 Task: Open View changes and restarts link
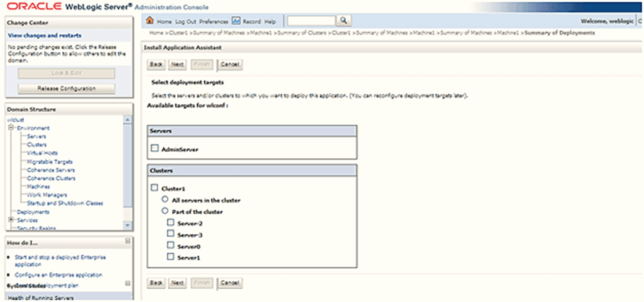coord(45,35)
